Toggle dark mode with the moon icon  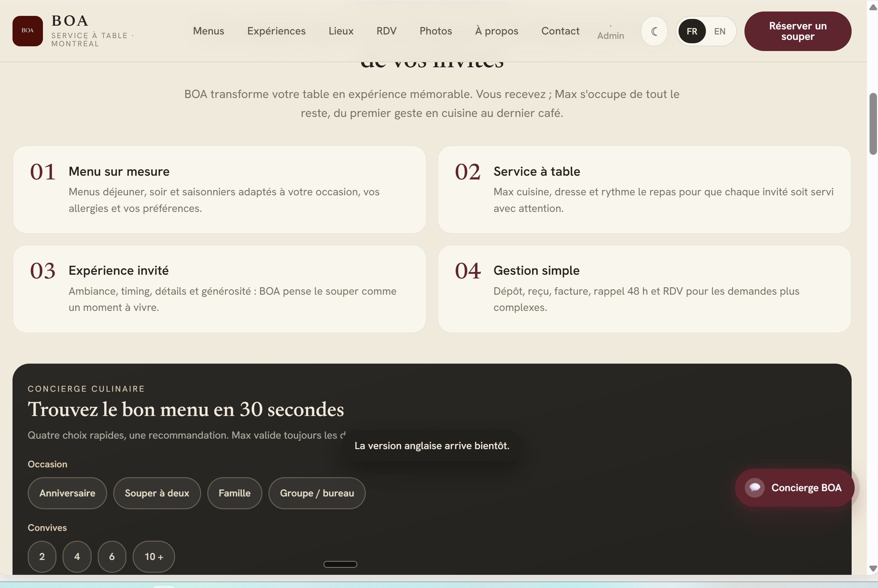tap(654, 31)
